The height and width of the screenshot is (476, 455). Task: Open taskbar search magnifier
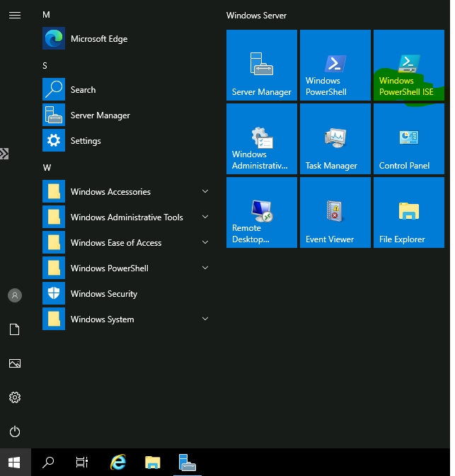pos(48,463)
